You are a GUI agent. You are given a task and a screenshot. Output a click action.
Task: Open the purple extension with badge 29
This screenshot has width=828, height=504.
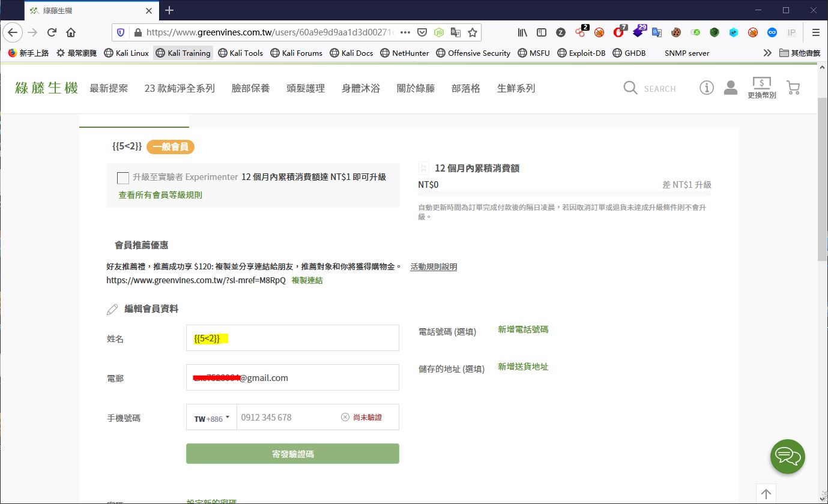(639, 32)
